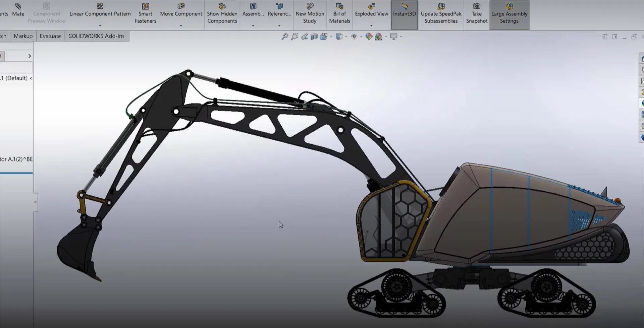The image size is (644, 328).
Task: Click Show Hidden Components
Action: pos(222,13)
